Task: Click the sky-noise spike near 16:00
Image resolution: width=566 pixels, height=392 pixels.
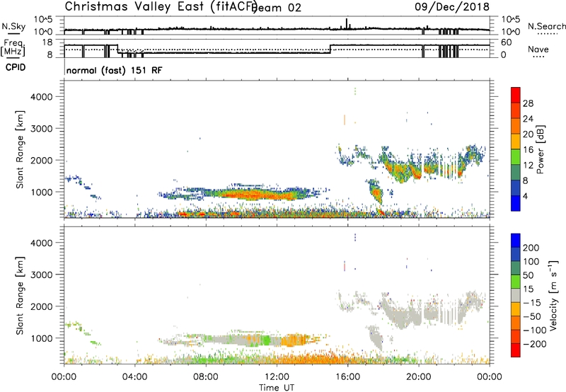Action: 347,23
